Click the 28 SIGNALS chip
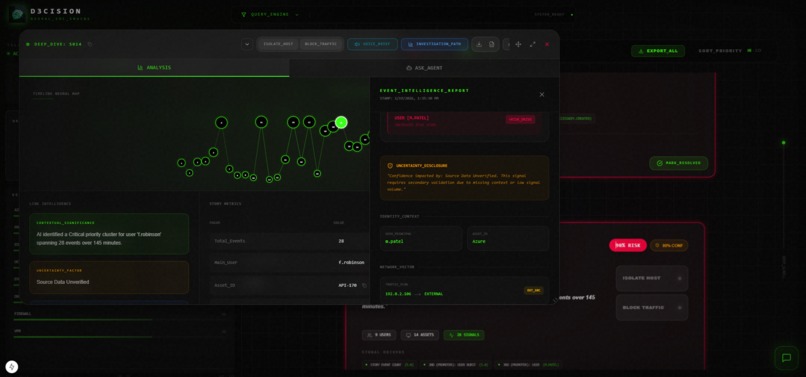Viewport: 806px width, 377px height. pos(464,335)
